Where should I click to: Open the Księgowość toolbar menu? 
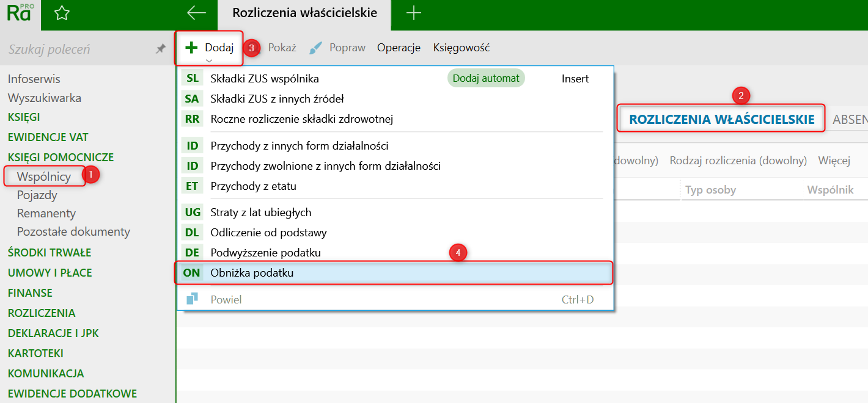[x=462, y=48]
